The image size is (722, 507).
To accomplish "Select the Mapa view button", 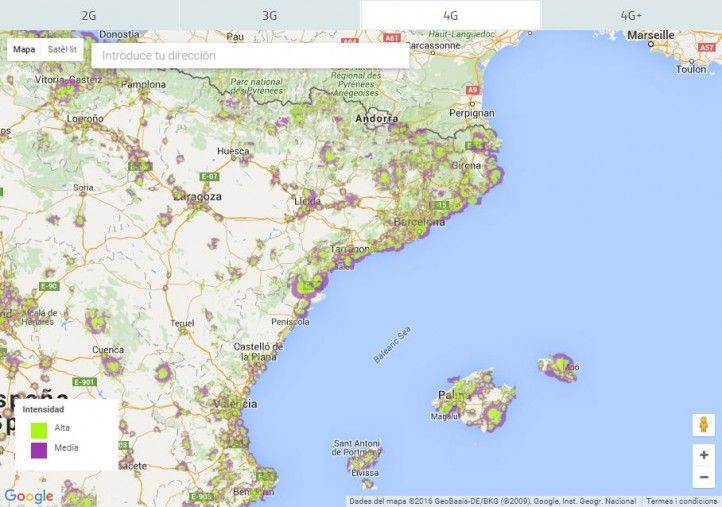I will [x=24, y=49].
